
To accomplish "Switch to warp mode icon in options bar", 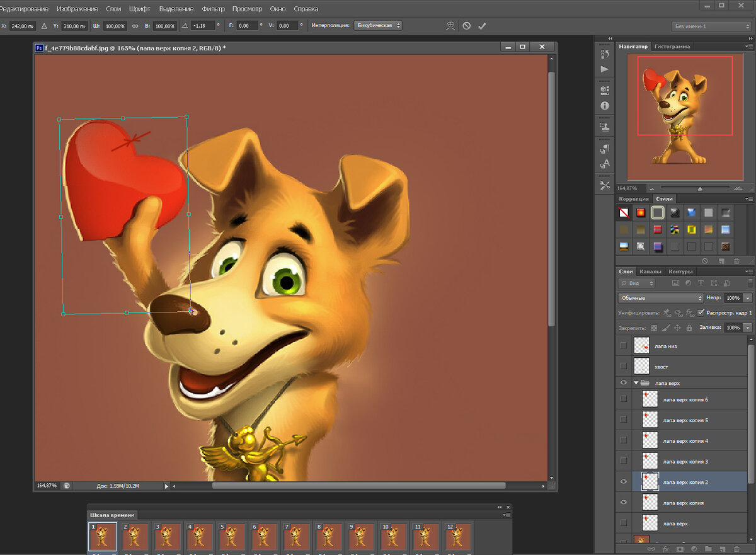I will point(450,26).
